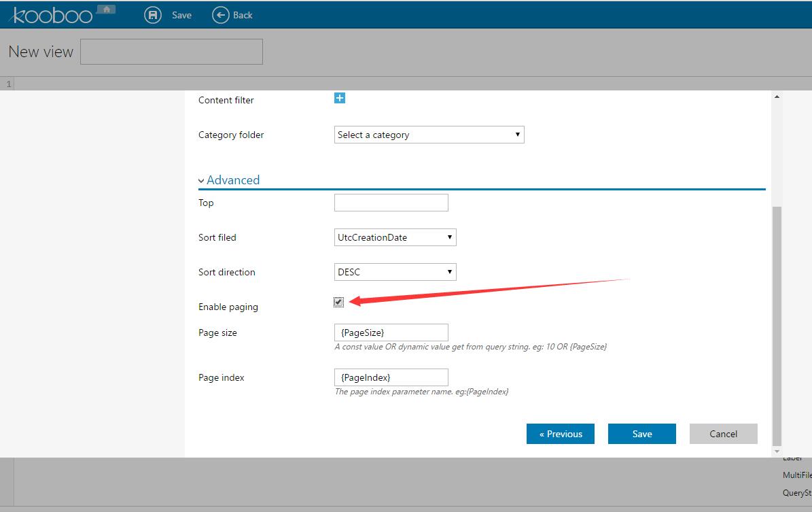812x512 pixels.
Task: Click the Back text in top bar
Action: (x=243, y=16)
